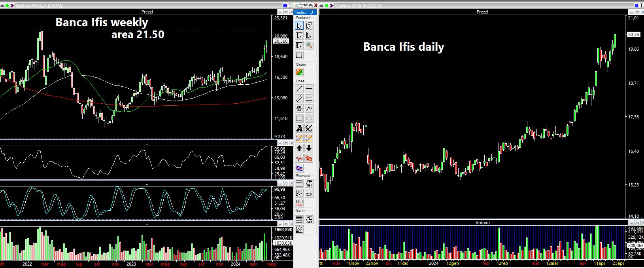This screenshot has width=644, height=268.
Task: Click the 20,360 price tag on weekly axis
Action: pyautogui.click(x=281, y=41)
